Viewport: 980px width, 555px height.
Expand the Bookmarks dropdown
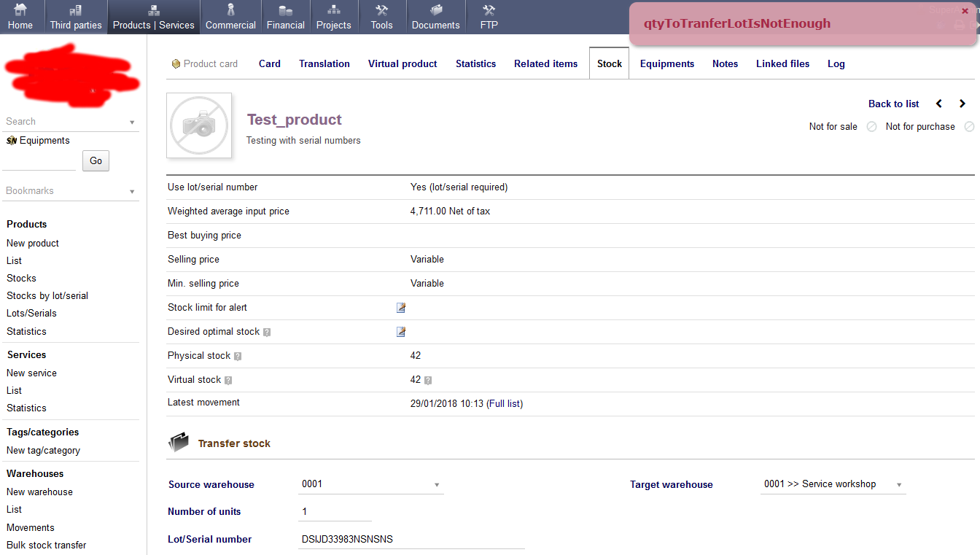pyautogui.click(x=132, y=192)
